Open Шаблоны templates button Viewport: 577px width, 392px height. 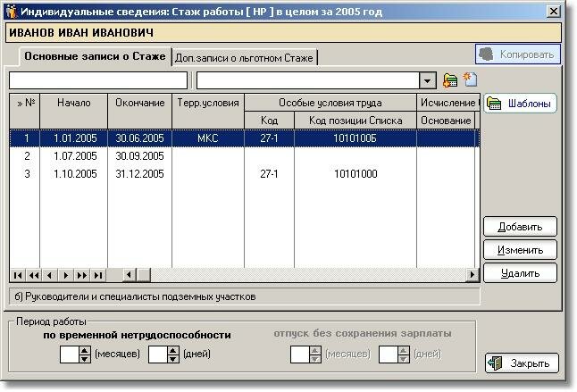click(520, 104)
